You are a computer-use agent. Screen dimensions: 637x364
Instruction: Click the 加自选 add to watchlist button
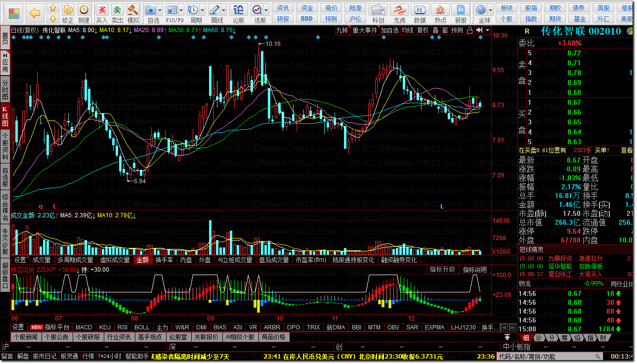[x=389, y=30]
